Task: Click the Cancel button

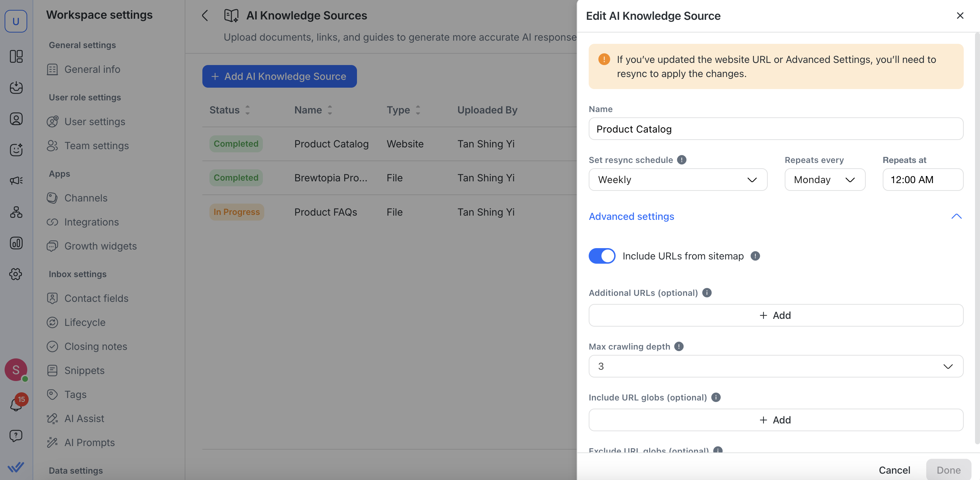Action: (894, 470)
